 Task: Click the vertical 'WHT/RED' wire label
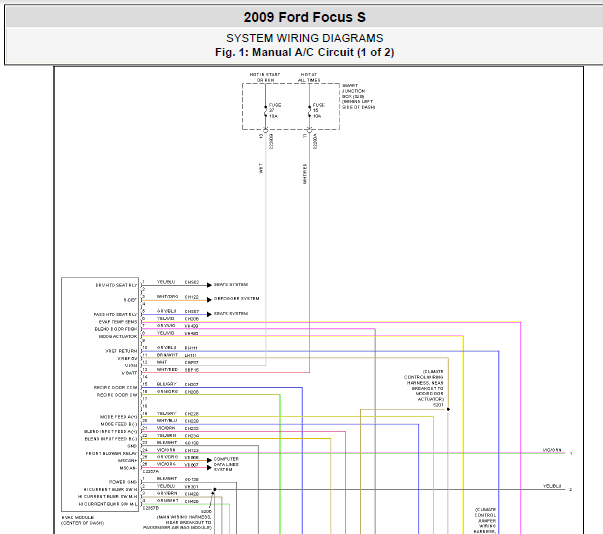[x=305, y=174]
